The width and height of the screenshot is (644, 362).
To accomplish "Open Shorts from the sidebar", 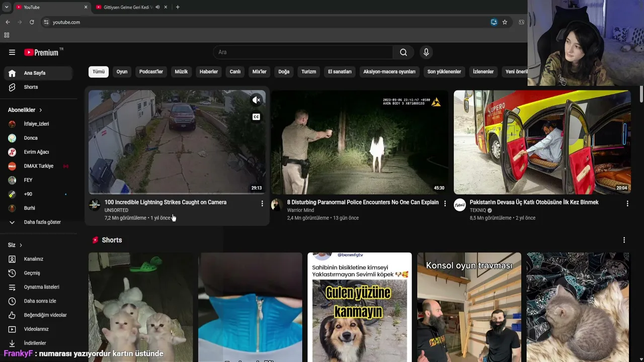I will [x=38, y=87].
